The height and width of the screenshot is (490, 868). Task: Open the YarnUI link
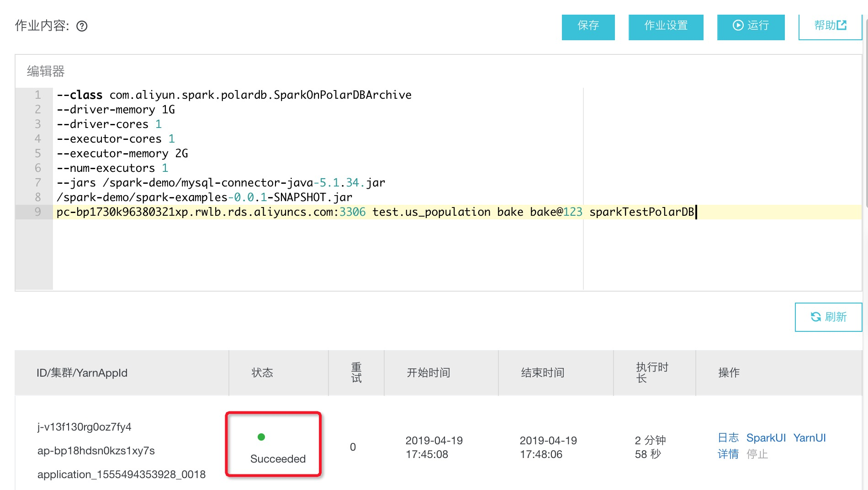pyautogui.click(x=809, y=438)
